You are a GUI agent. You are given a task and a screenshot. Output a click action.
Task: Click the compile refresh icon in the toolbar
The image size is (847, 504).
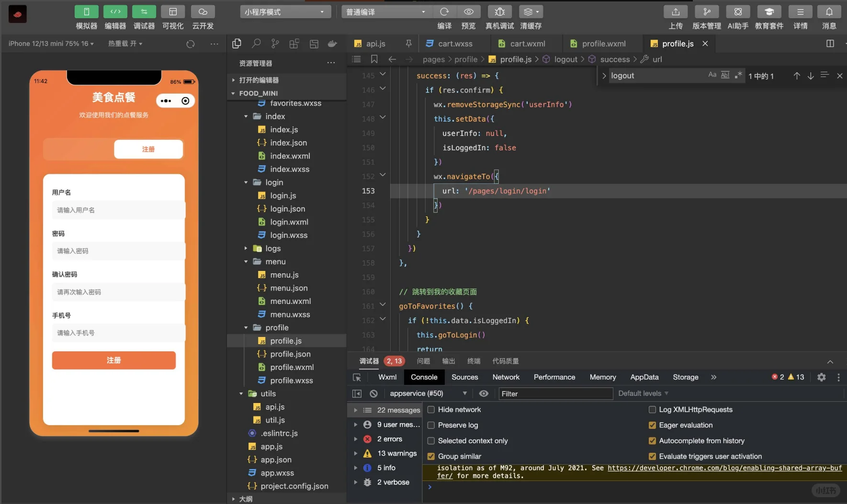point(444,12)
